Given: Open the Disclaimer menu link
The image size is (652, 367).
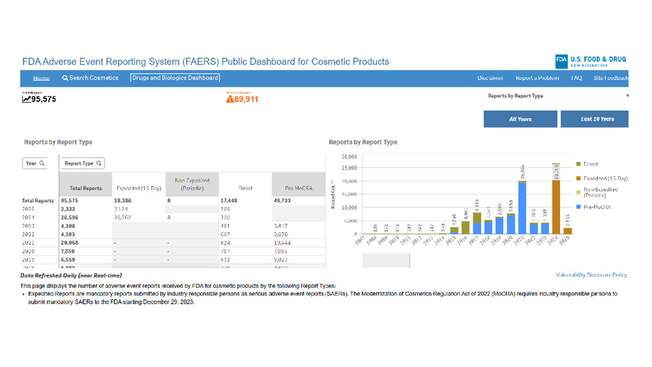Looking at the screenshot, I should click(490, 78).
